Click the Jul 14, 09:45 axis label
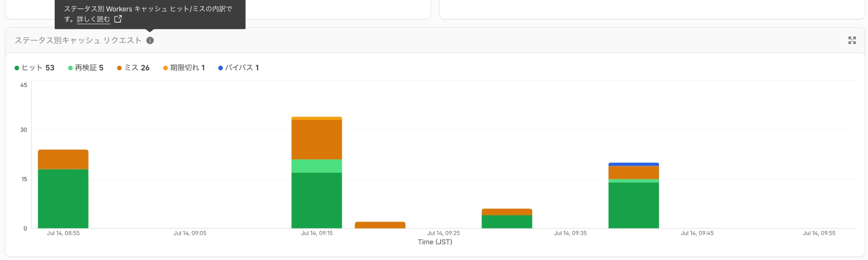This screenshot has width=868, height=260. click(x=697, y=233)
